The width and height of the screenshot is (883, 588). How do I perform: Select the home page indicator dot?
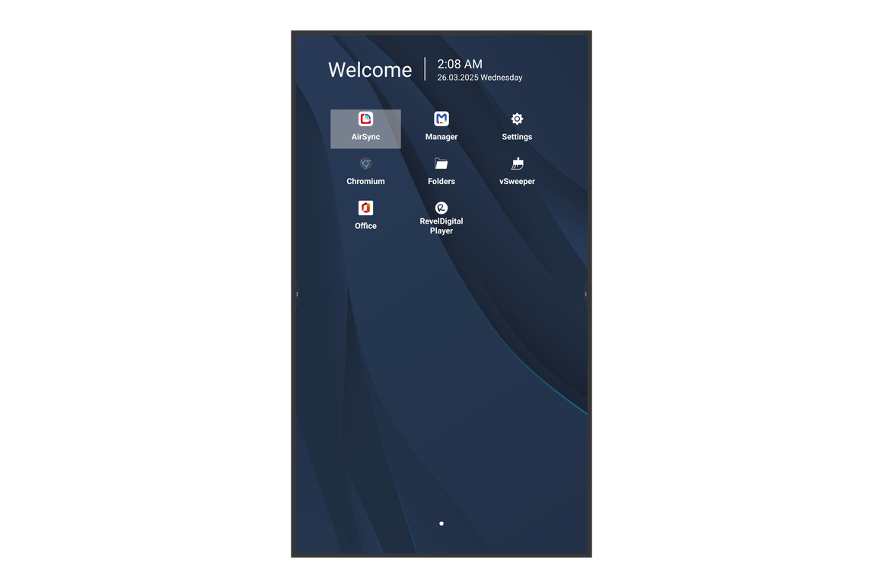[441, 523]
